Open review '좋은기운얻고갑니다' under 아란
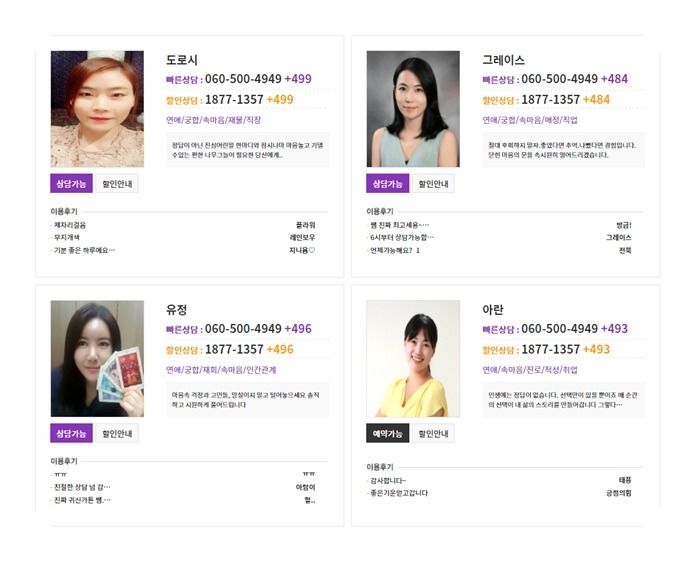The width and height of the screenshot is (694, 561). [x=399, y=493]
